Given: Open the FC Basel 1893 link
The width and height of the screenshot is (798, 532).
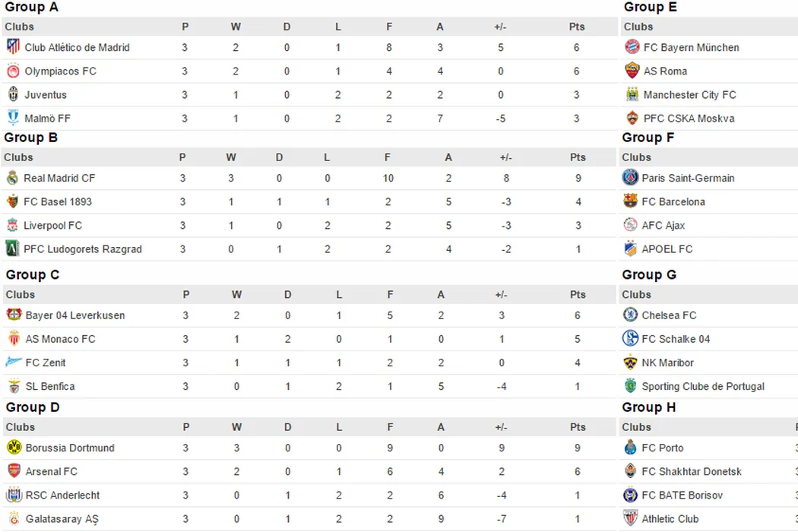Looking at the screenshot, I should (x=58, y=201).
